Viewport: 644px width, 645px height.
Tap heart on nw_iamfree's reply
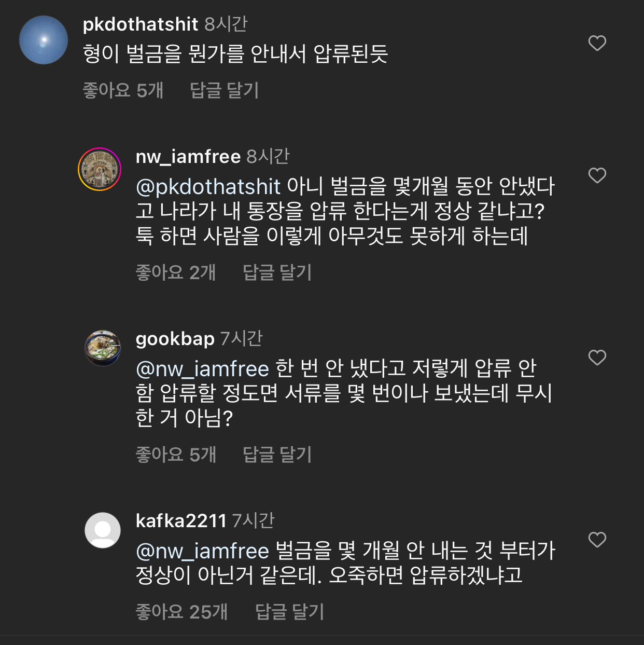click(x=597, y=175)
